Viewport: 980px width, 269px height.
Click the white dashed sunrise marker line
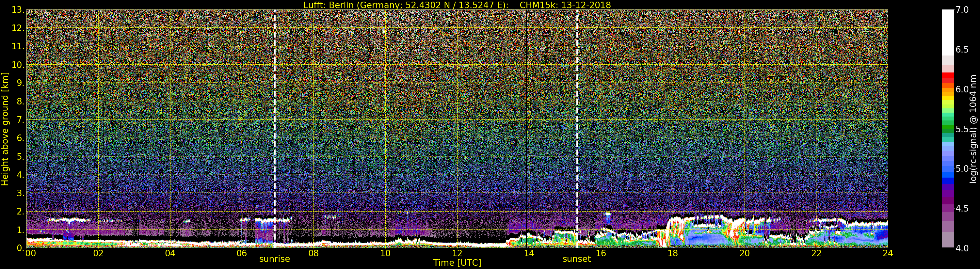pos(275,129)
